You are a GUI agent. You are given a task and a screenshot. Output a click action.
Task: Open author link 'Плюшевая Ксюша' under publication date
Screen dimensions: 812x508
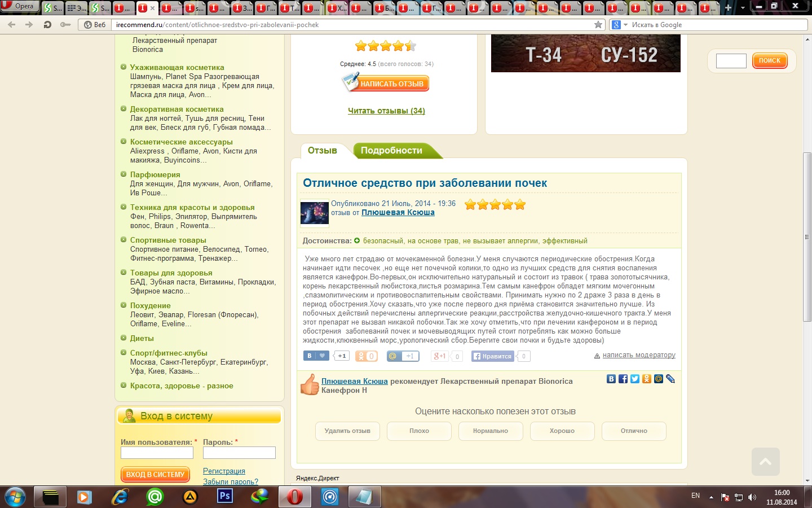[398, 213]
